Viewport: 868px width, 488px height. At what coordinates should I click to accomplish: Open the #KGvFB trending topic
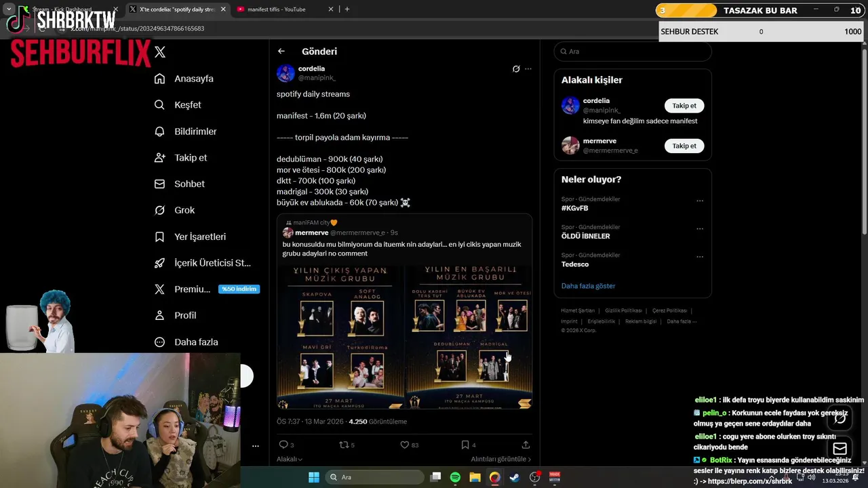[x=574, y=209]
